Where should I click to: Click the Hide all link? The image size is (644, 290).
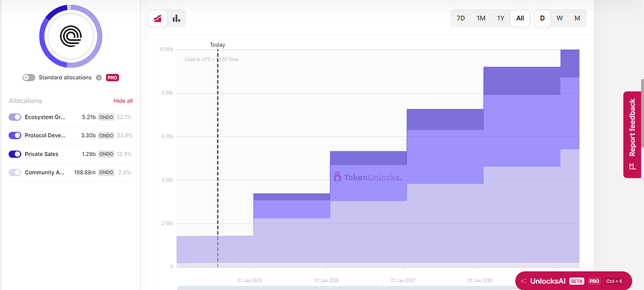(x=123, y=101)
